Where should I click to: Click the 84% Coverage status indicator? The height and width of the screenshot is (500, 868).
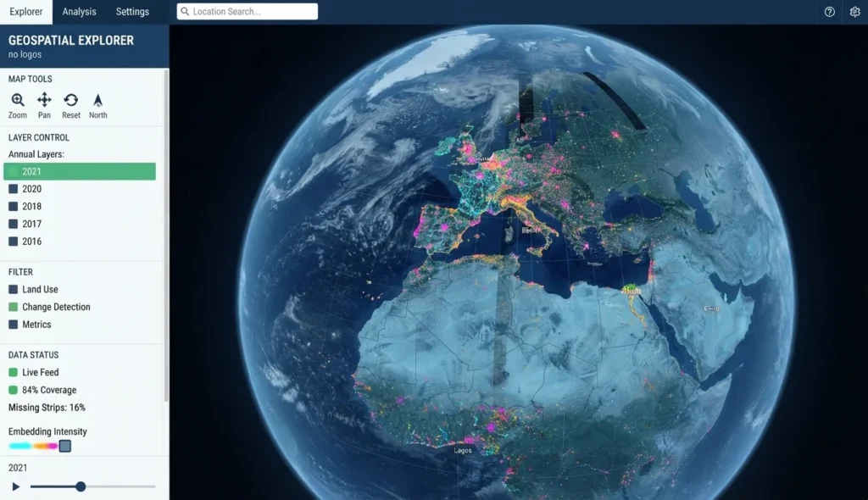14,390
